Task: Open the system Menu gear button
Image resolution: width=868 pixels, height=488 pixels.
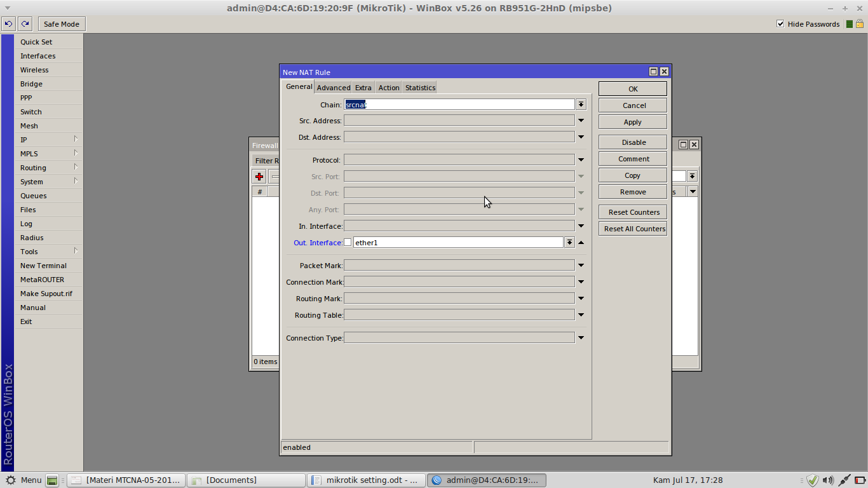Action: pyautogui.click(x=23, y=480)
